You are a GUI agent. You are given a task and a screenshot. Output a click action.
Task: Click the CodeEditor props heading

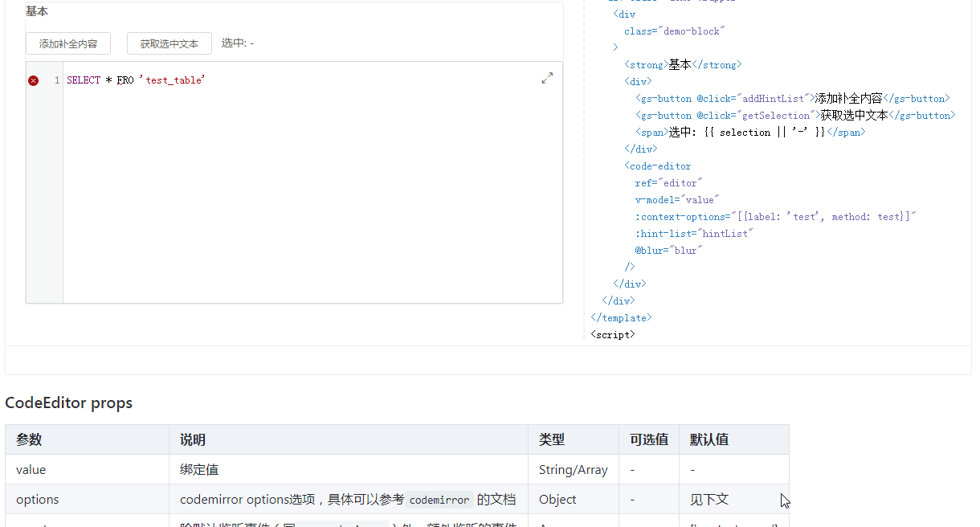69,402
